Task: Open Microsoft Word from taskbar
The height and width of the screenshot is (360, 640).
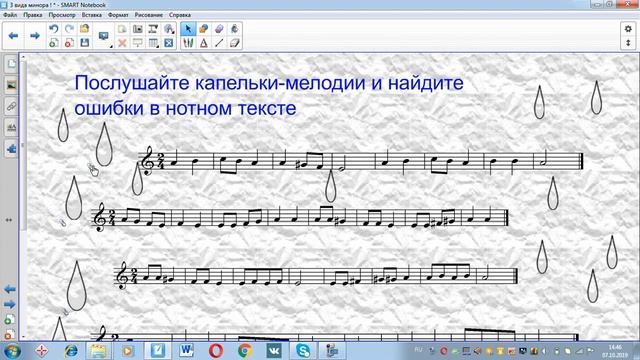Action: (x=187, y=351)
